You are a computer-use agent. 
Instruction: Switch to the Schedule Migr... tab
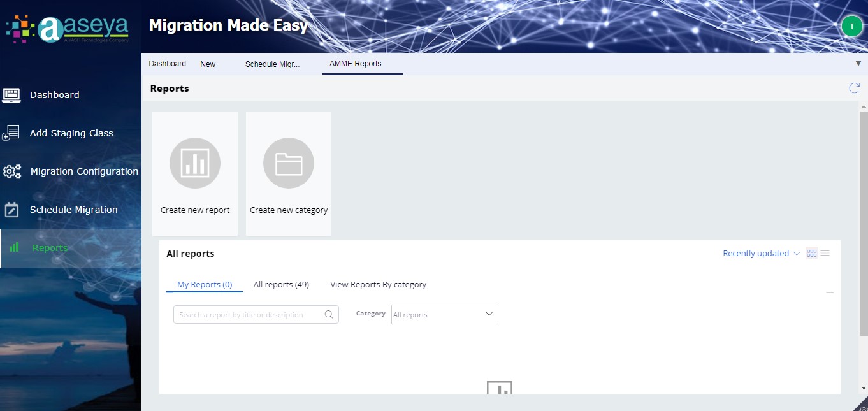click(272, 64)
